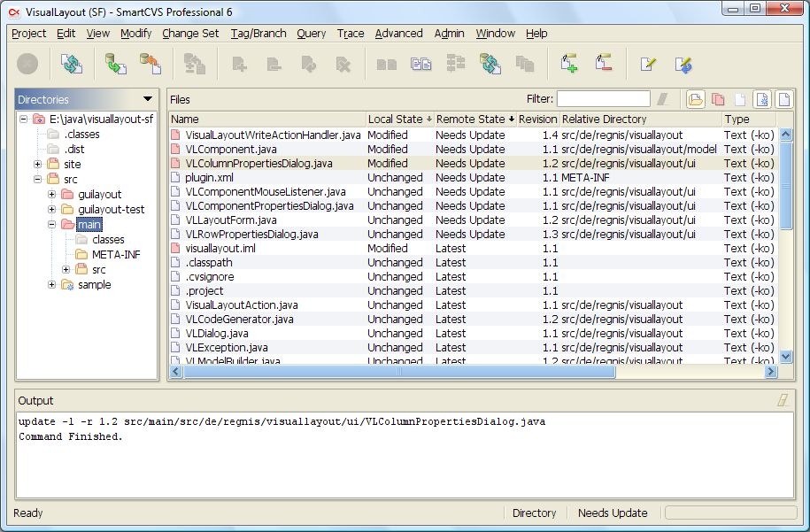Image resolution: width=810 pixels, height=532 pixels.
Task: Click the horizontal scrollbar of the file list
Action: tap(398, 372)
